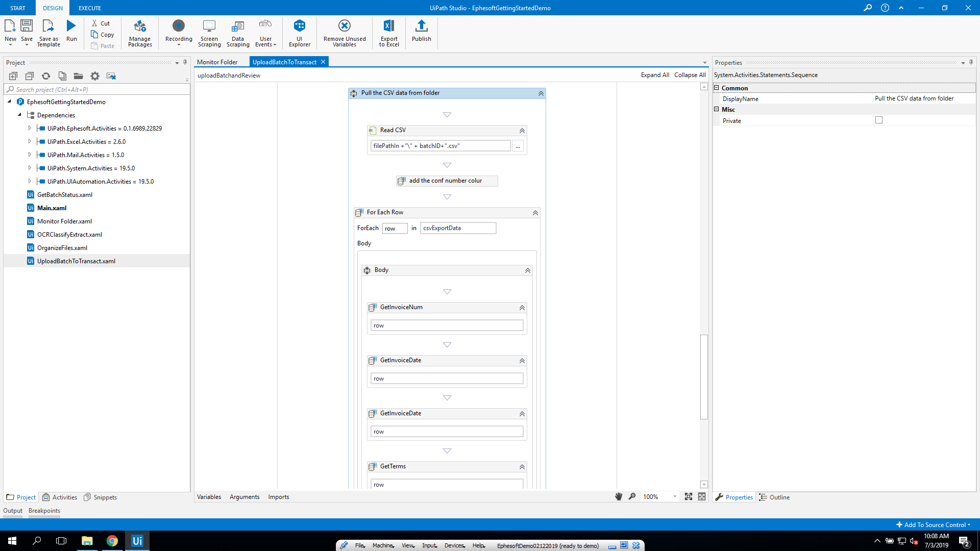Viewport: 980px width, 551px height.
Task: Launch Data Scraping
Action: point(238,33)
